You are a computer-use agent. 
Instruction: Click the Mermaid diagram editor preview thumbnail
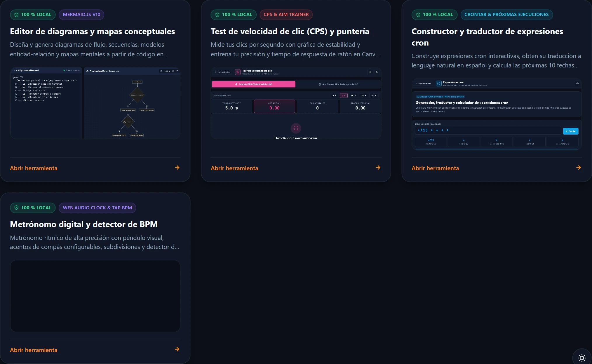point(95,103)
